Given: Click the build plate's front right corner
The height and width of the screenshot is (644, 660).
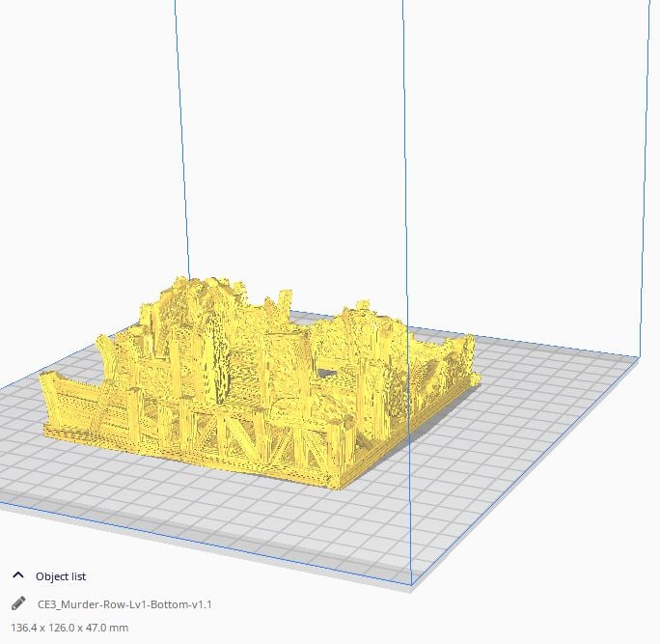Looking at the screenshot, I should click(x=411, y=584).
